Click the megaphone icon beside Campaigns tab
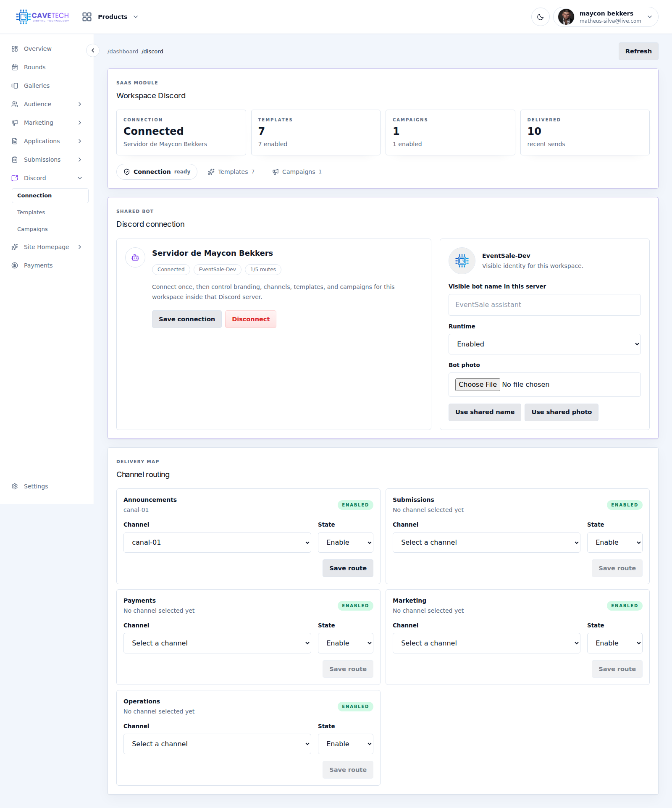This screenshot has width=672, height=808. click(x=276, y=172)
